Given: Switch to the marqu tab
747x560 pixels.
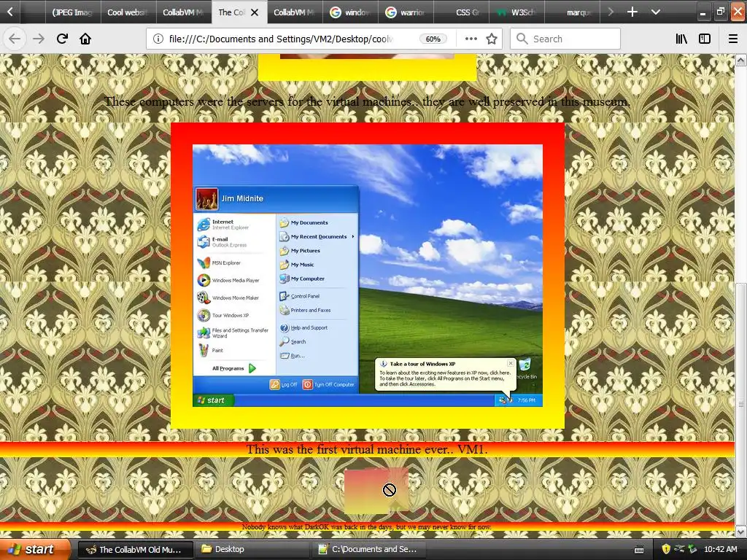Looking at the screenshot, I should point(572,12).
